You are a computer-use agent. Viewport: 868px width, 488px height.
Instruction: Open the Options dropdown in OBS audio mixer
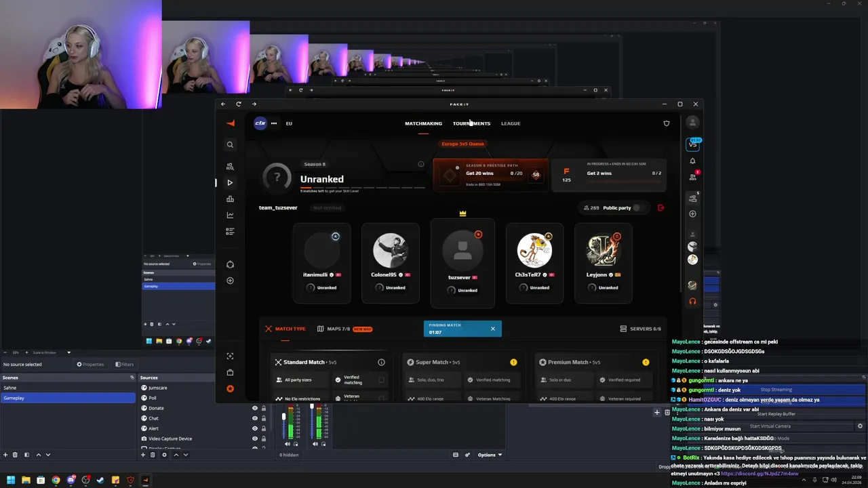[x=490, y=455]
